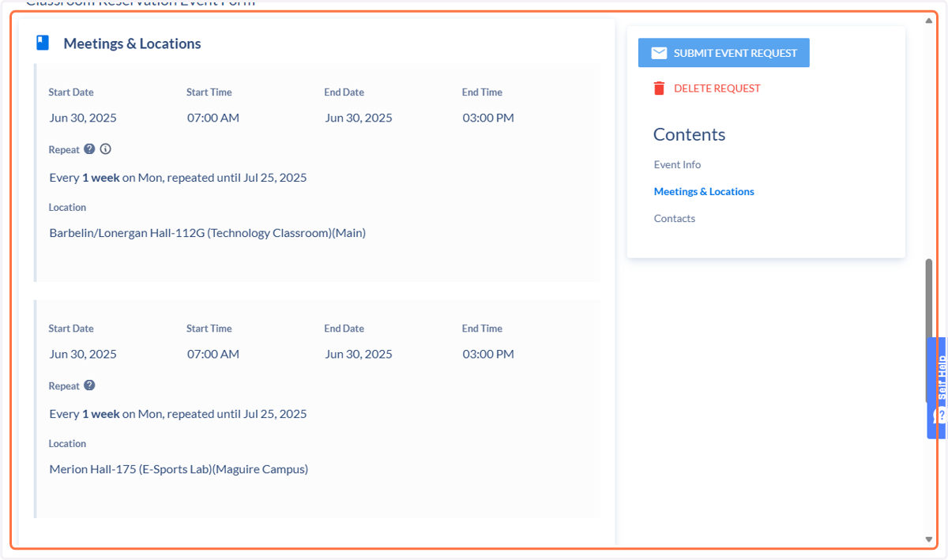Click the Contents heading in sidebar
Image resolution: width=948 pixels, height=560 pixels.
[x=689, y=134]
